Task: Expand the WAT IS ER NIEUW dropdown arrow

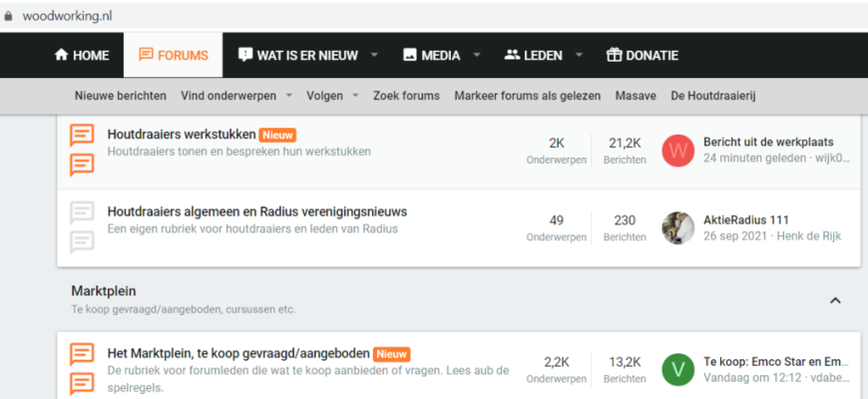Action: [374, 55]
